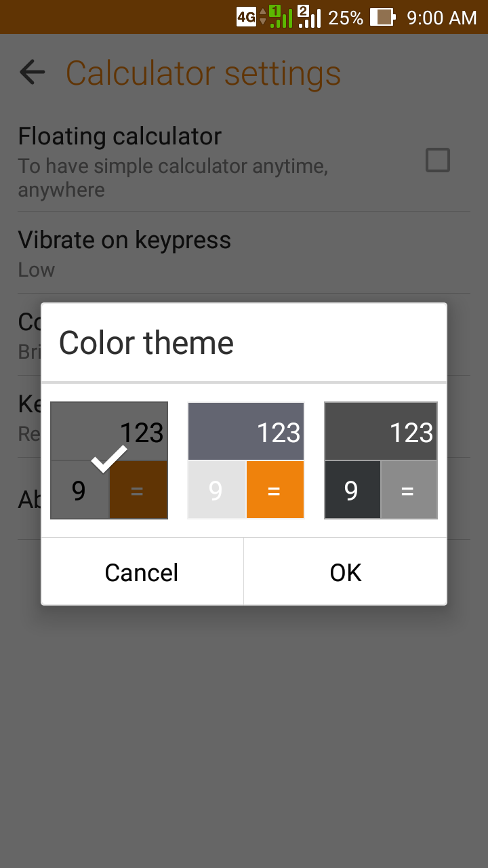Viewport: 488px width, 868px height.
Task: Enable the Floating calculator checkbox
Action: (x=437, y=161)
